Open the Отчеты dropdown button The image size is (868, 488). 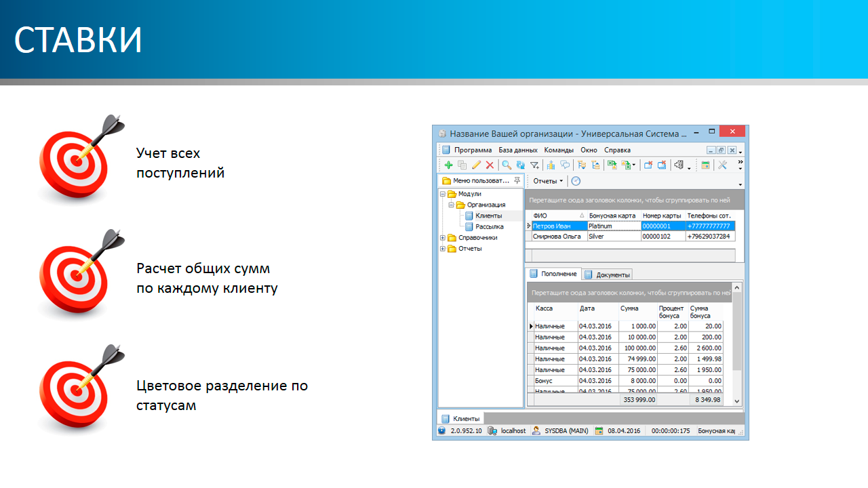[548, 181]
